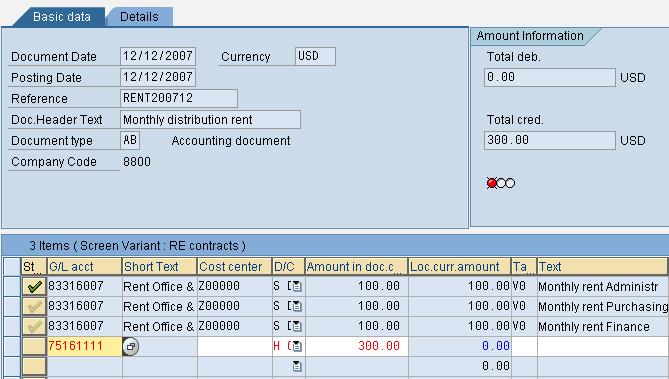Screen dimensions: 669x379
Task: Select the 75161111 line item row
Action: (x=12, y=346)
